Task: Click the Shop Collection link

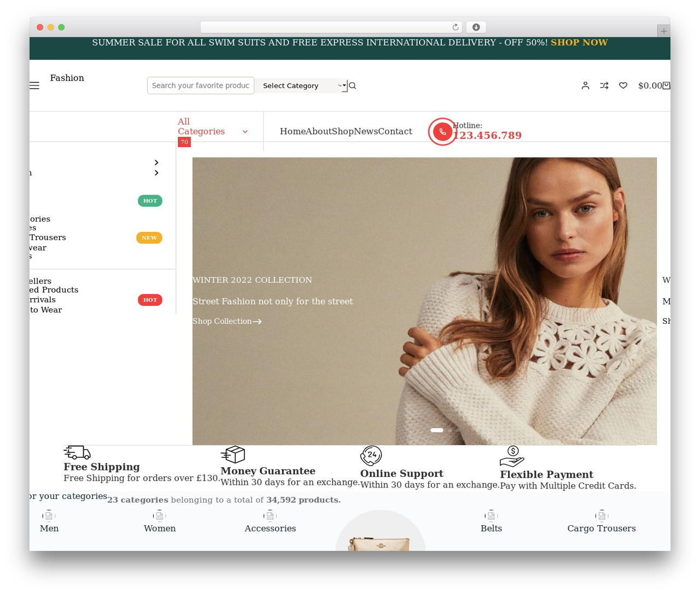Action: [x=227, y=321]
